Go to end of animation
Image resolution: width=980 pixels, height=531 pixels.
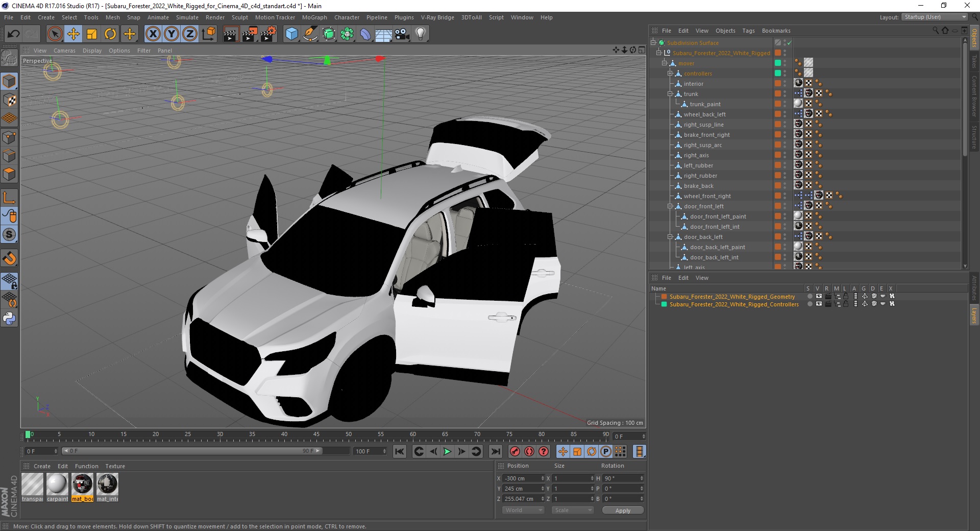tap(495, 451)
